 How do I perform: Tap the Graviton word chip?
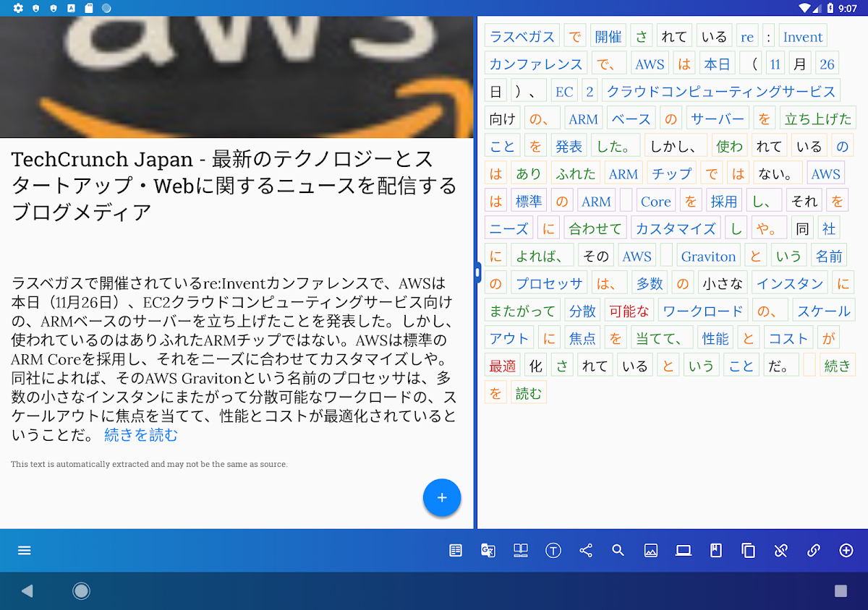[x=708, y=257]
